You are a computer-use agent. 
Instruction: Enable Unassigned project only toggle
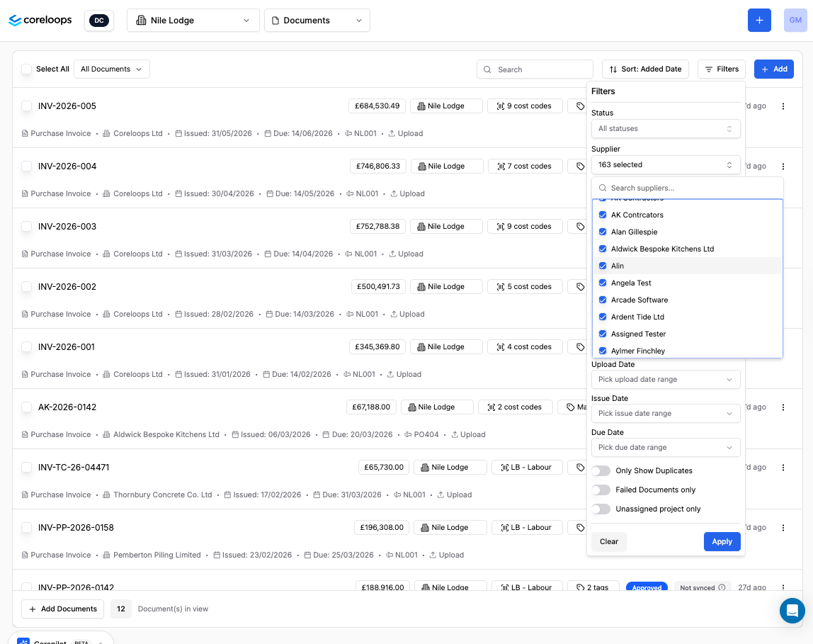[601, 509]
